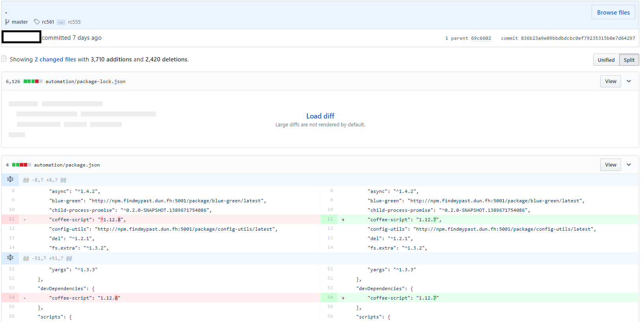Open the file tree icon beside Showing

4,59
